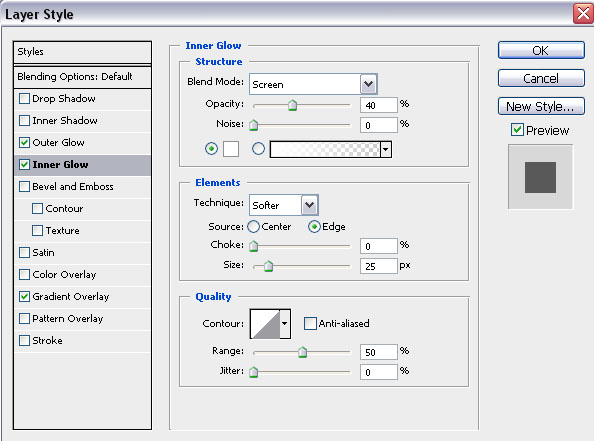
Task: Open the contour picker dropdown arrow
Action: click(x=285, y=324)
